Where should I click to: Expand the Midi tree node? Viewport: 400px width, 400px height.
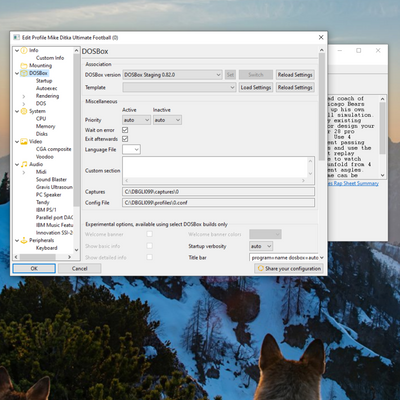click(24, 172)
